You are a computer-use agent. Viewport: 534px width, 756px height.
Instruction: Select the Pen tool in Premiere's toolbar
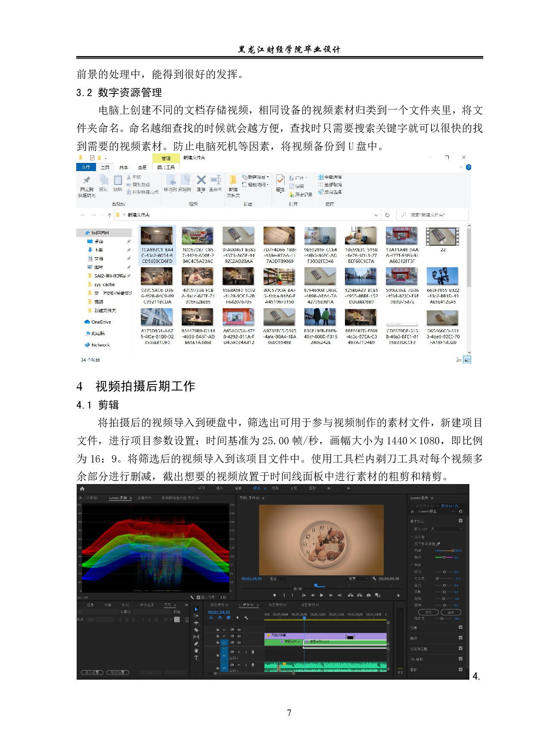coord(196,644)
